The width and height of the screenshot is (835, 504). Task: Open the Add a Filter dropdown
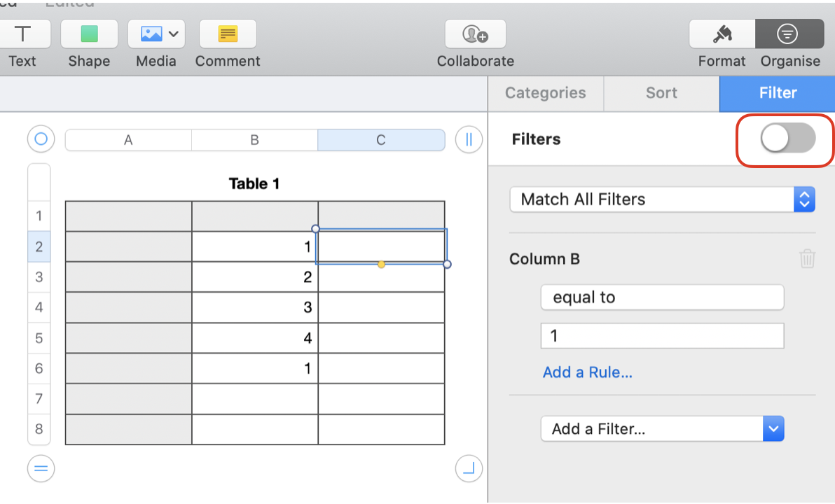[662, 429]
